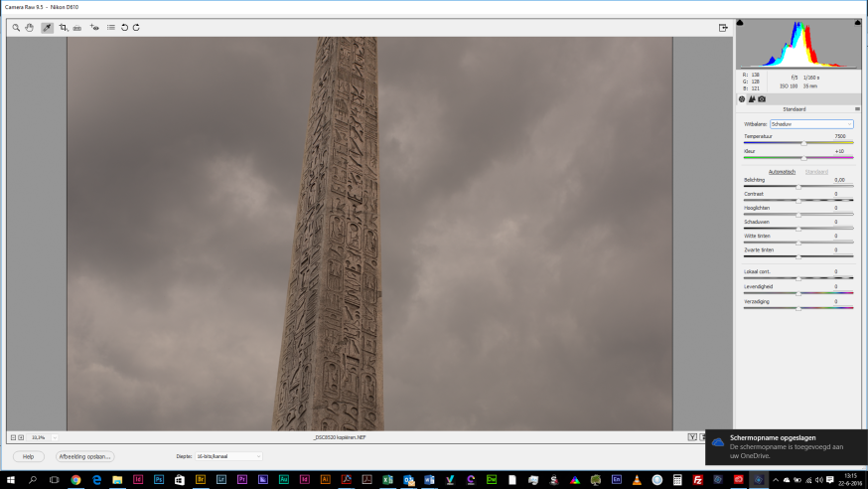
Task: Select the Zoom tool
Action: [16, 28]
